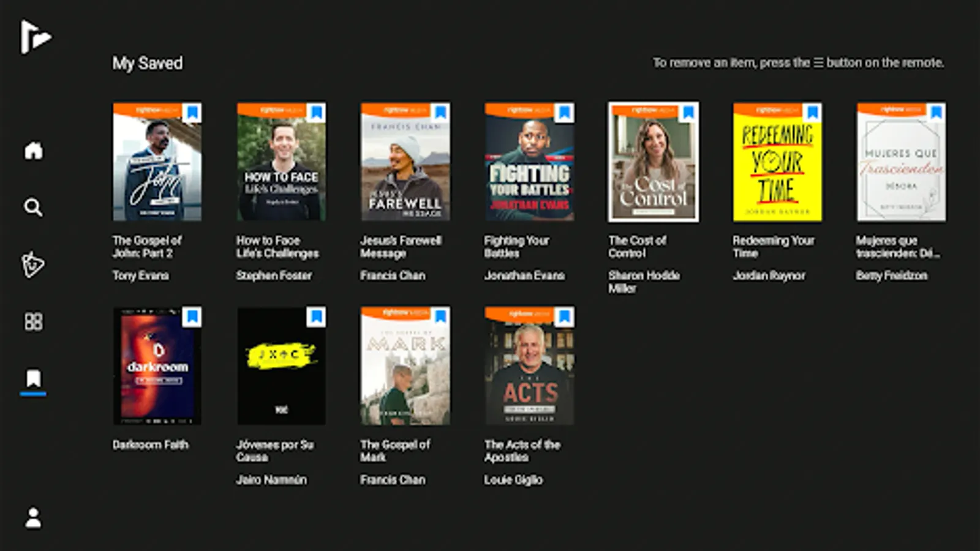Click author name "Sharon Hodde Miller"
Viewport: 980px width, 551px height.
[x=644, y=282]
